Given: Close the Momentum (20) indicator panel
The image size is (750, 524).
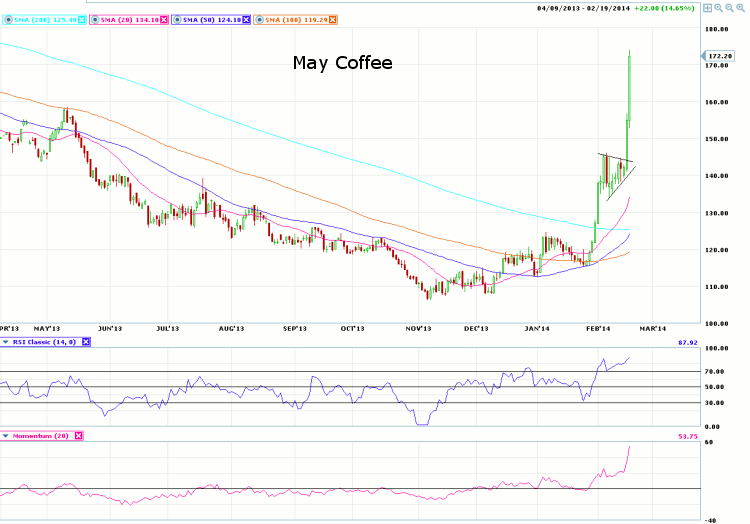Looking at the screenshot, I should click(x=78, y=436).
